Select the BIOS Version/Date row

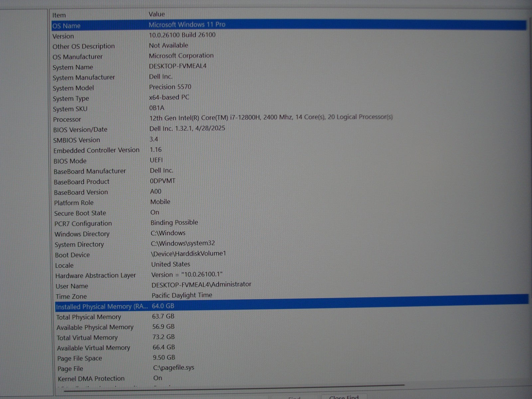click(x=80, y=130)
